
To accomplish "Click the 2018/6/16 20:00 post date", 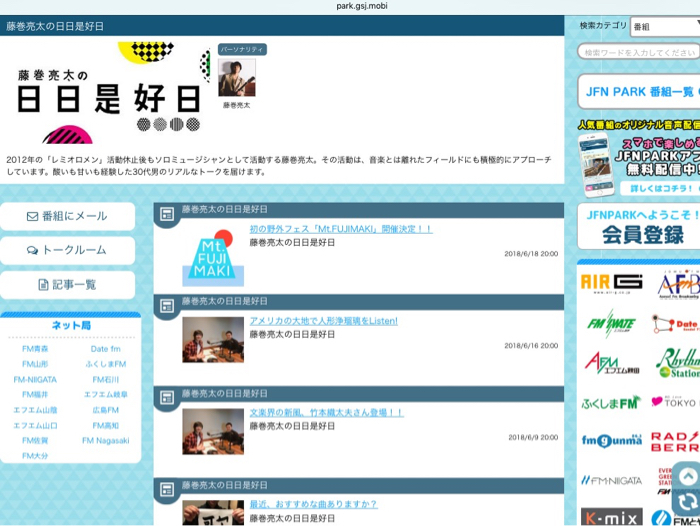I will click(531, 346).
